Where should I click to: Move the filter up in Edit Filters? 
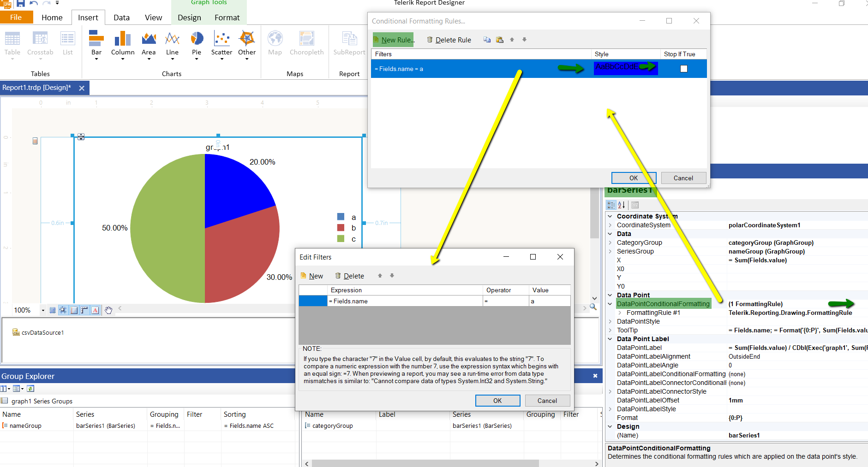coord(380,276)
